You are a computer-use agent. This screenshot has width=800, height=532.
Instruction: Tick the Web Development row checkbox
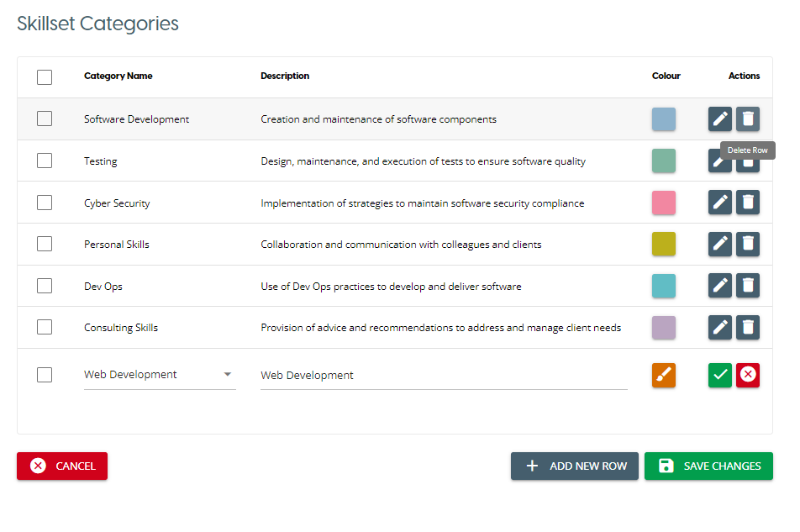45,375
